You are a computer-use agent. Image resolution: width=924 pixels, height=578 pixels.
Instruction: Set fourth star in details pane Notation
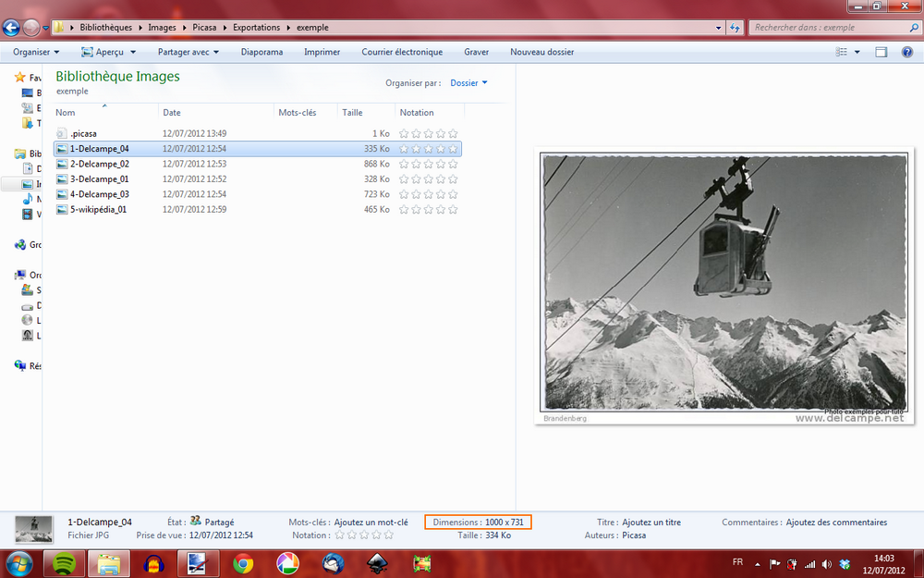coord(376,535)
